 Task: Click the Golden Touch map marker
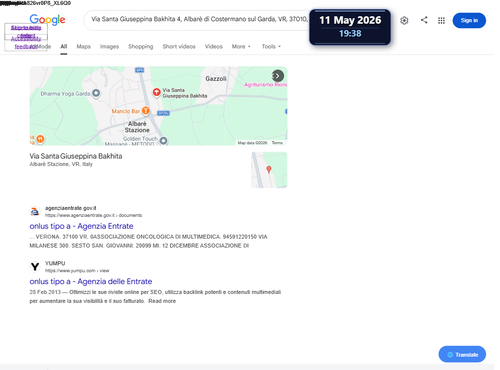(x=163, y=141)
